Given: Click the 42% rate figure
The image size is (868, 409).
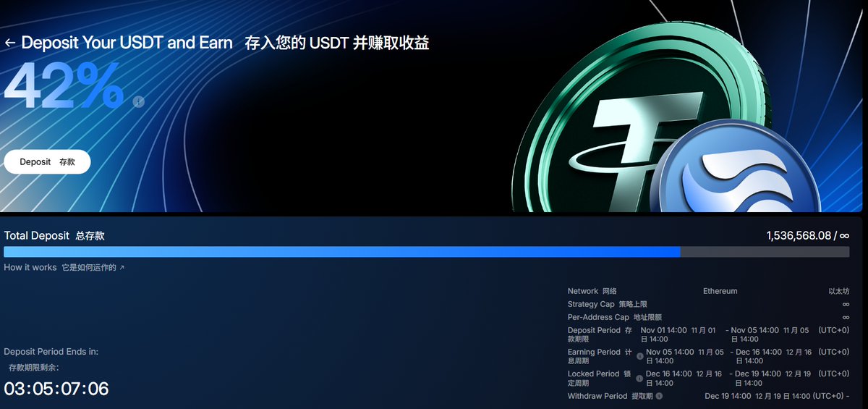Looking at the screenshot, I should point(64,88).
